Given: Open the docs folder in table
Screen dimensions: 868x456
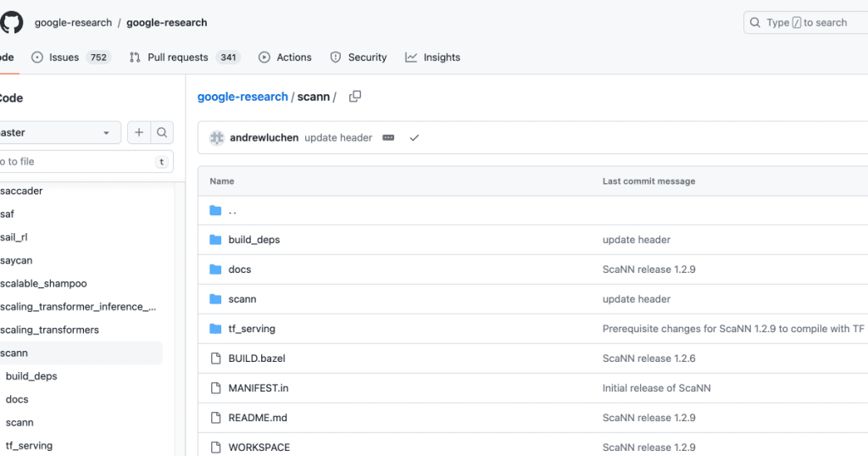Looking at the screenshot, I should tap(240, 270).
